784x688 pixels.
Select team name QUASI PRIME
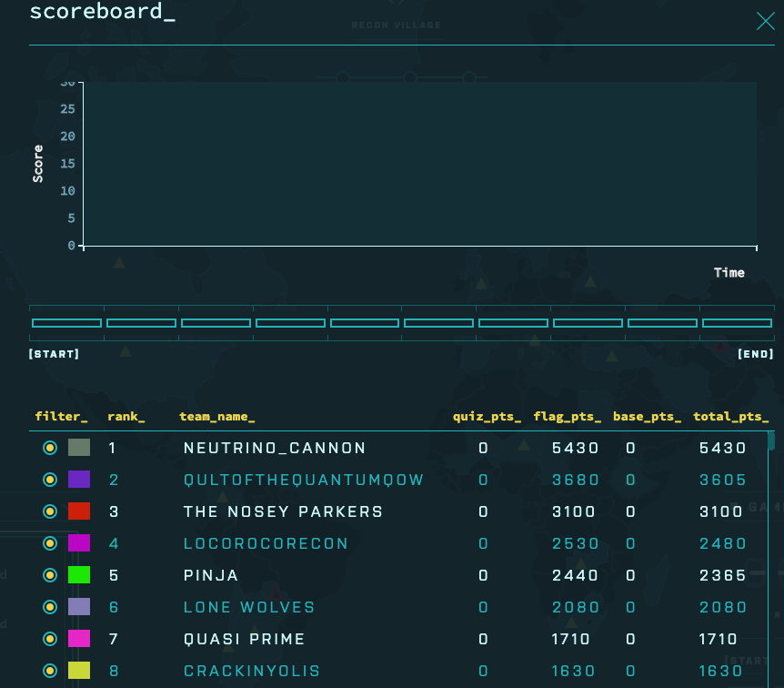click(x=244, y=639)
